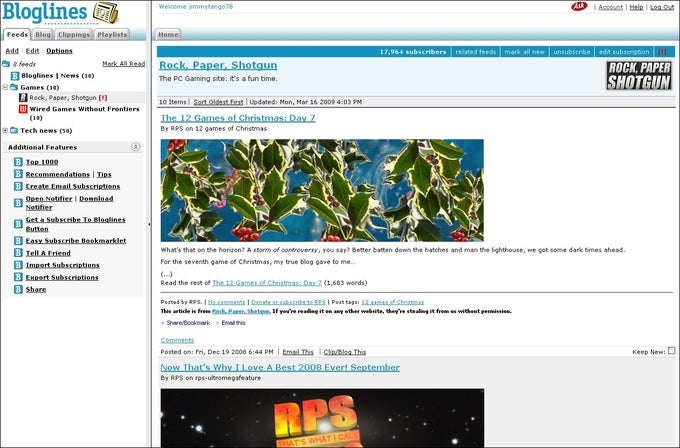The height and width of the screenshot is (448, 680).
Task: Click mark all new button
Action: [524, 52]
